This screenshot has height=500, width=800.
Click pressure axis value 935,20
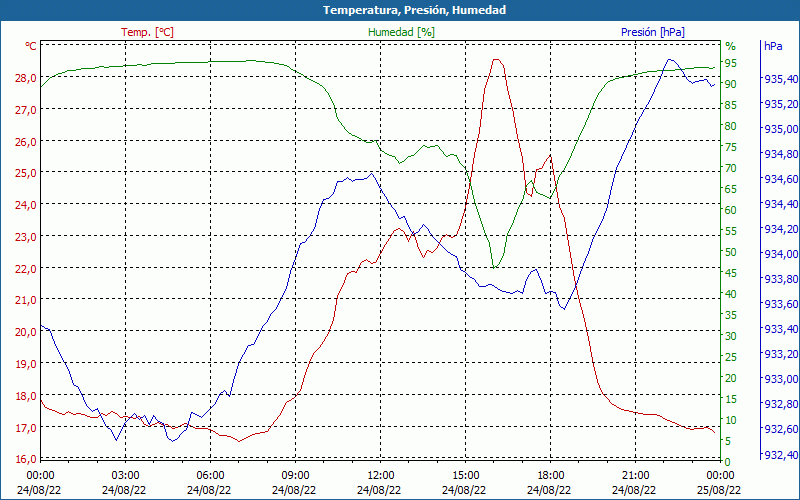[x=781, y=104]
